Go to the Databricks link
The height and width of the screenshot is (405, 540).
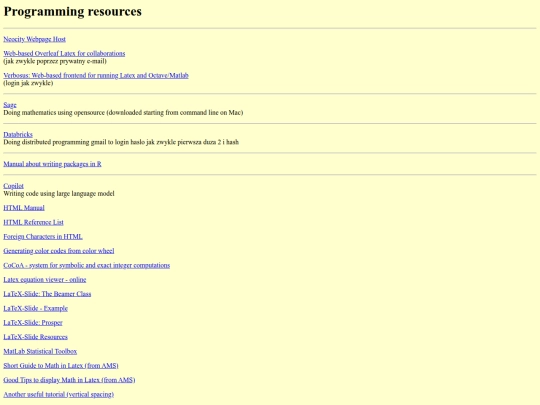18,134
